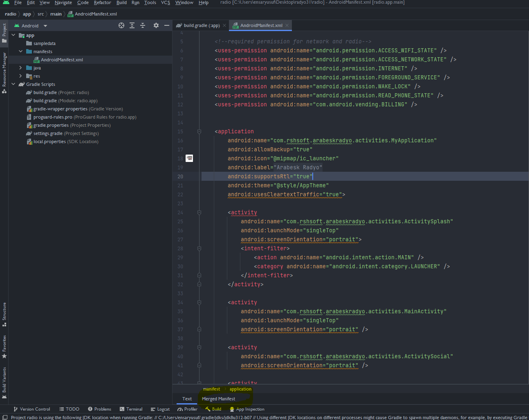Click the 'manifest' breadcrumb below editor

[211, 389]
